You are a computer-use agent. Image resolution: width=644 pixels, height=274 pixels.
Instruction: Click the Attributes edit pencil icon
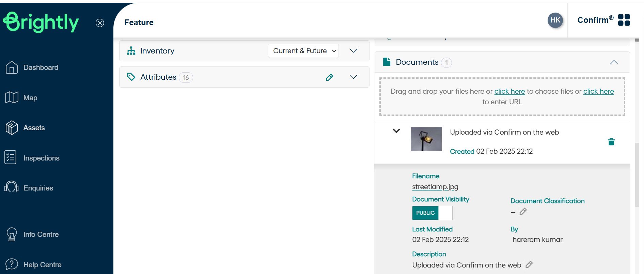pyautogui.click(x=329, y=77)
